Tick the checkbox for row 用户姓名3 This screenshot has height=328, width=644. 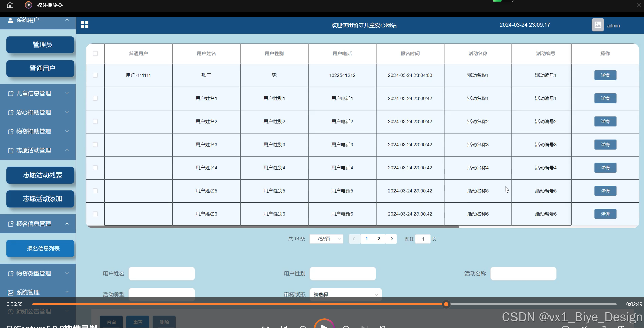[95, 145]
